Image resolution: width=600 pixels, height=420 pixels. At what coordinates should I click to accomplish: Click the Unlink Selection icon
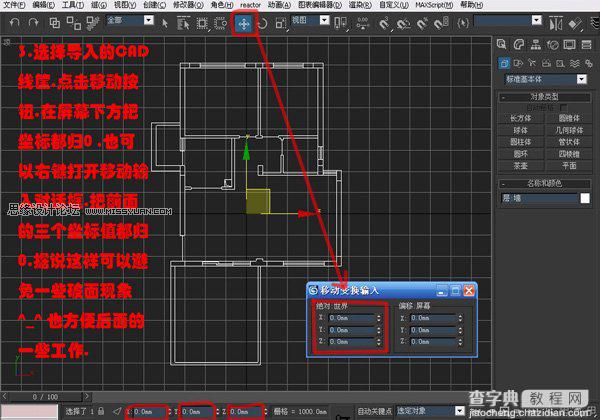[x=73, y=23]
